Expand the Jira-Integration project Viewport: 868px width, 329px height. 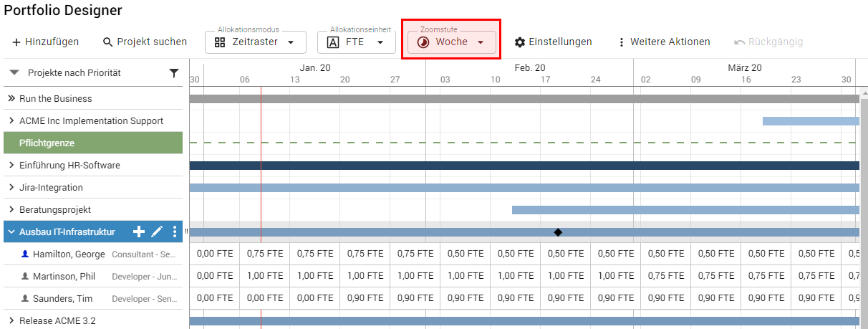pyautogui.click(x=11, y=188)
